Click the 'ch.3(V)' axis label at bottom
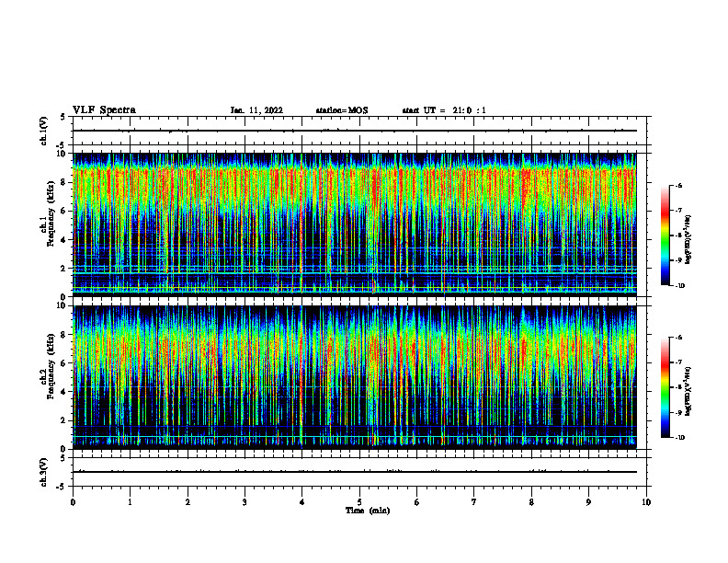 43,472
